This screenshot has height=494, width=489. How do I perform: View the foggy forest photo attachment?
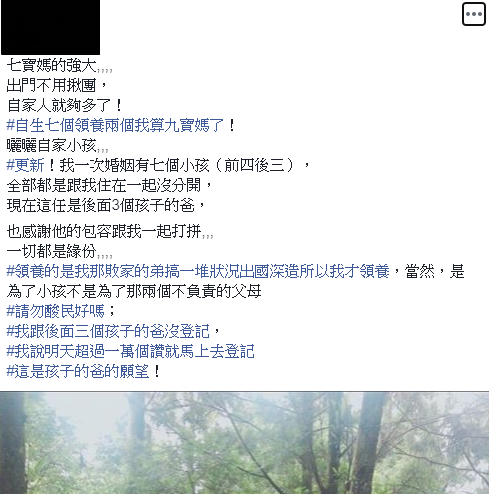pyautogui.click(x=244, y=443)
